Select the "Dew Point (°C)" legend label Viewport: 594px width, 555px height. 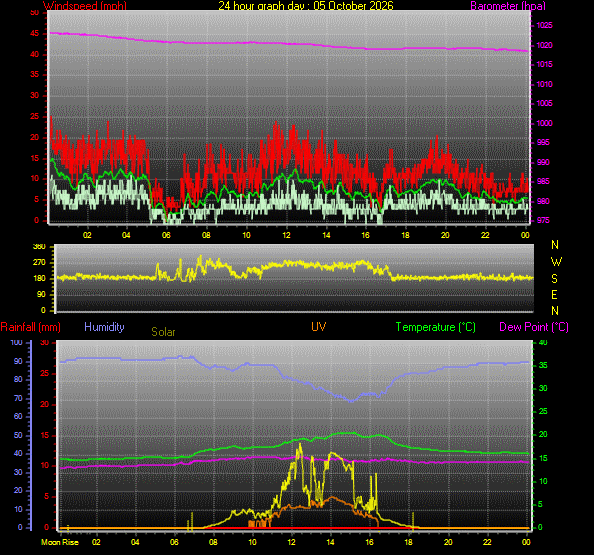click(x=534, y=327)
